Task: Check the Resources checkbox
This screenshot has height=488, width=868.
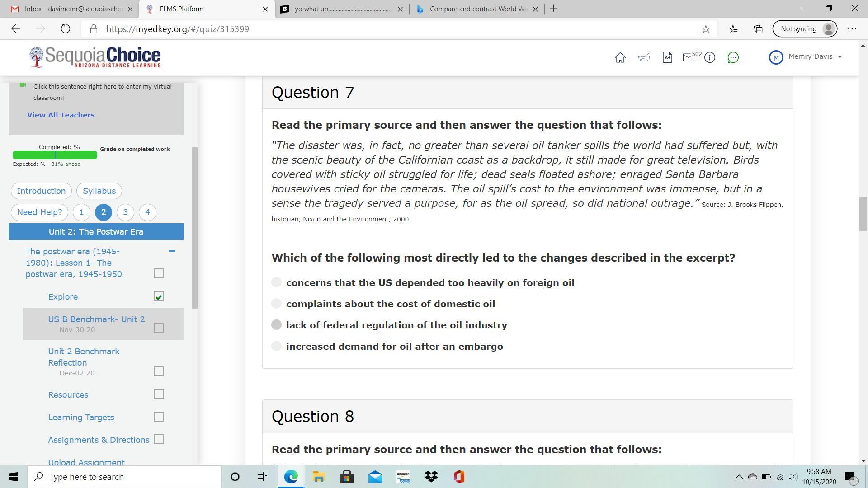Action: pos(158,394)
